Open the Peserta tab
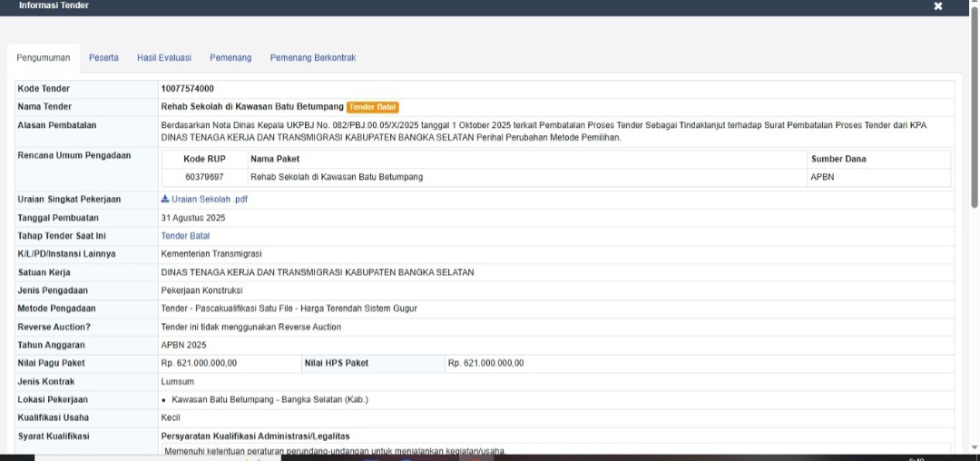980x461 pixels. [x=103, y=58]
